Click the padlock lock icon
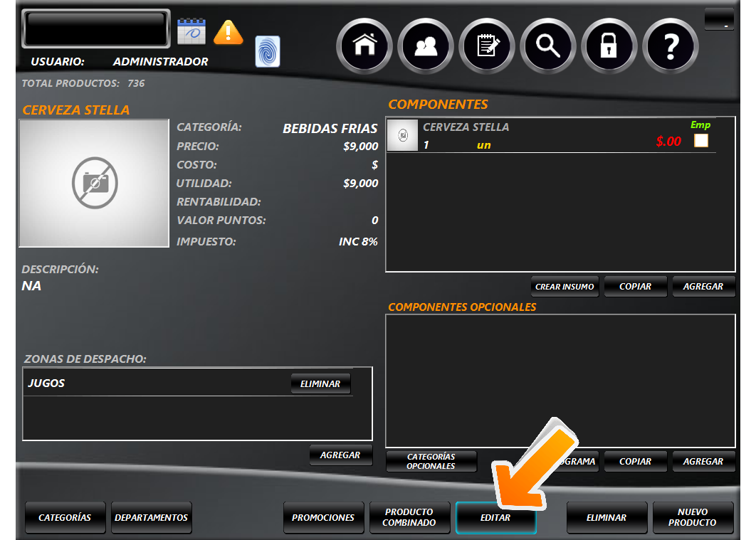This screenshot has width=756, height=540. (609, 46)
